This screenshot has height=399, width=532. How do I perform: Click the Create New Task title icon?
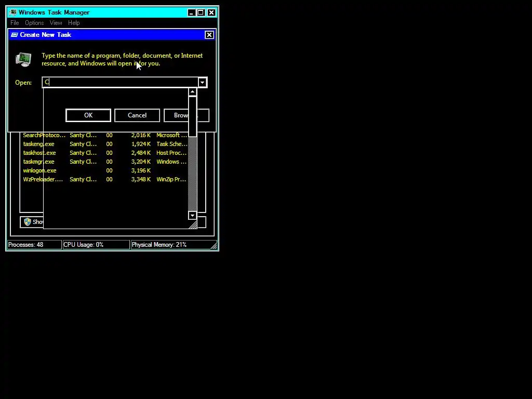(x=14, y=35)
